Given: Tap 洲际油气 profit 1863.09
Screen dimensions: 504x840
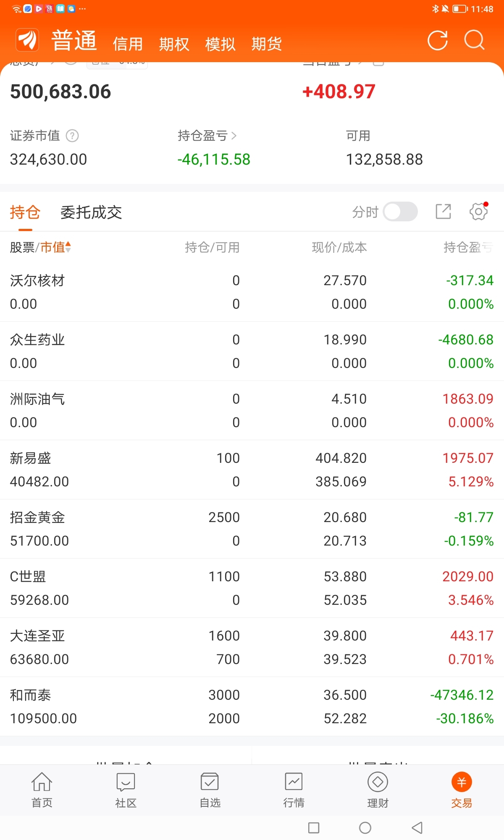Looking at the screenshot, I should tap(468, 399).
